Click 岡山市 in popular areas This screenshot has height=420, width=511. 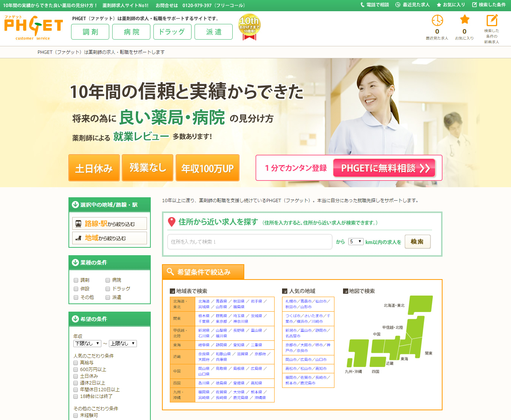[x=291, y=359]
